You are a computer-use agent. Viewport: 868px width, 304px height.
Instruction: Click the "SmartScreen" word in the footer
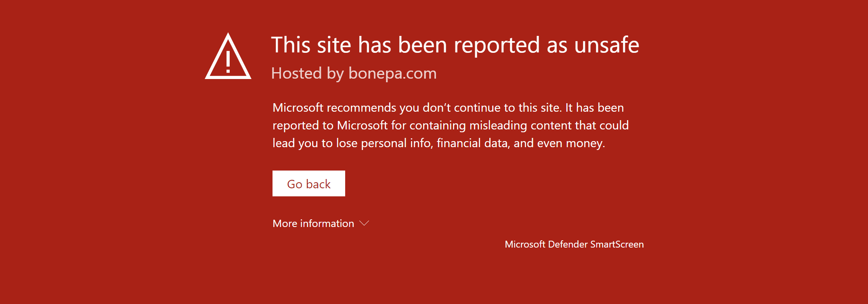click(617, 244)
